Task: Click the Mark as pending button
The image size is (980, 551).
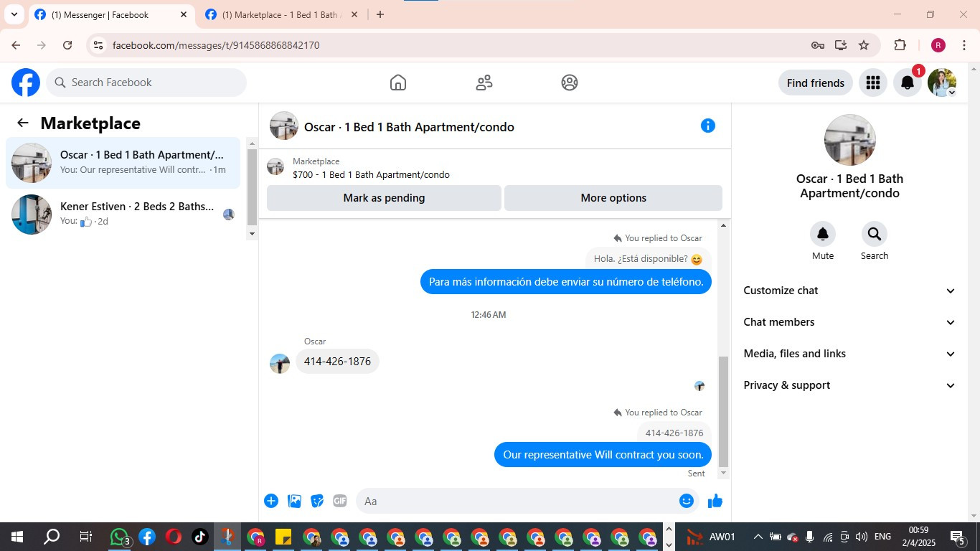Action: pos(384,198)
